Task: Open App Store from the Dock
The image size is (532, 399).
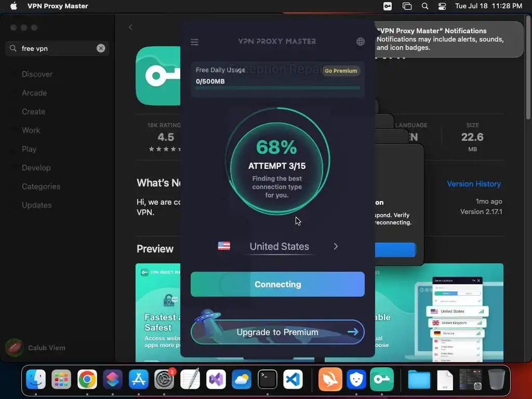Action: (138, 379)
